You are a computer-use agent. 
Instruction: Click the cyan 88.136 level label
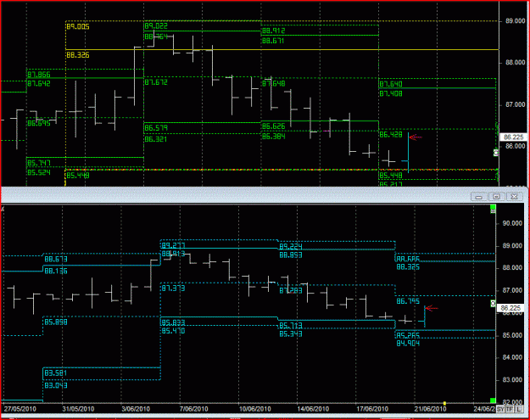pos(56,271)
